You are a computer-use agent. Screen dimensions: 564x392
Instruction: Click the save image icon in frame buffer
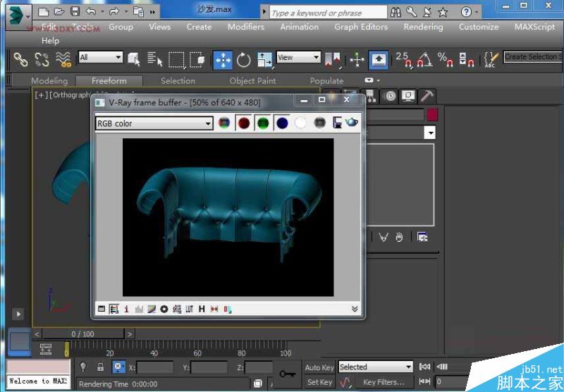click(x=337, y=123)
